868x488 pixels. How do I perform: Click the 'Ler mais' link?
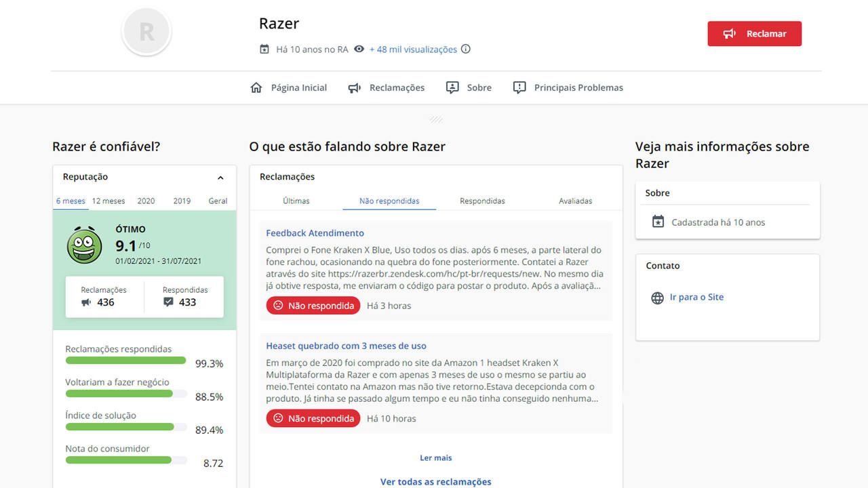tap(435, 458)
